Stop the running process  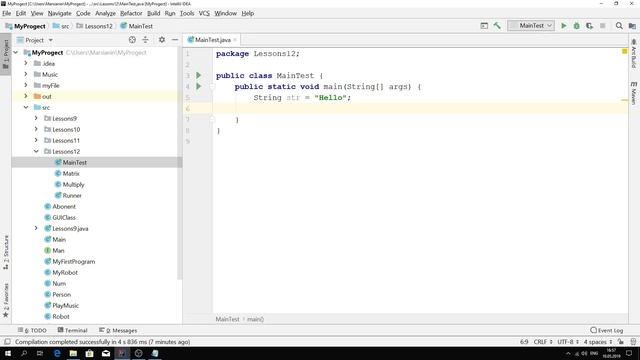click(602, 26)
